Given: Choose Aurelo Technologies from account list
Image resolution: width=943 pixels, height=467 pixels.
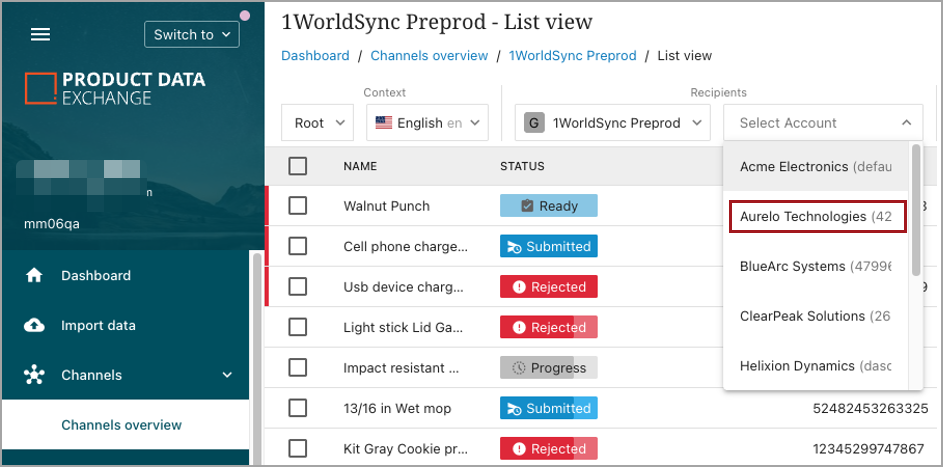Looking at the screenshot, I should [816, 216].
